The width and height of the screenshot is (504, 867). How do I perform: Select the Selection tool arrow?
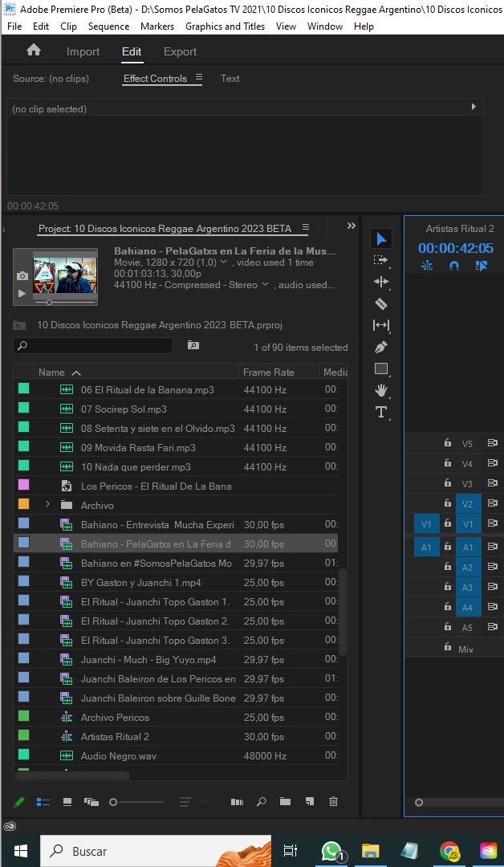381,239
